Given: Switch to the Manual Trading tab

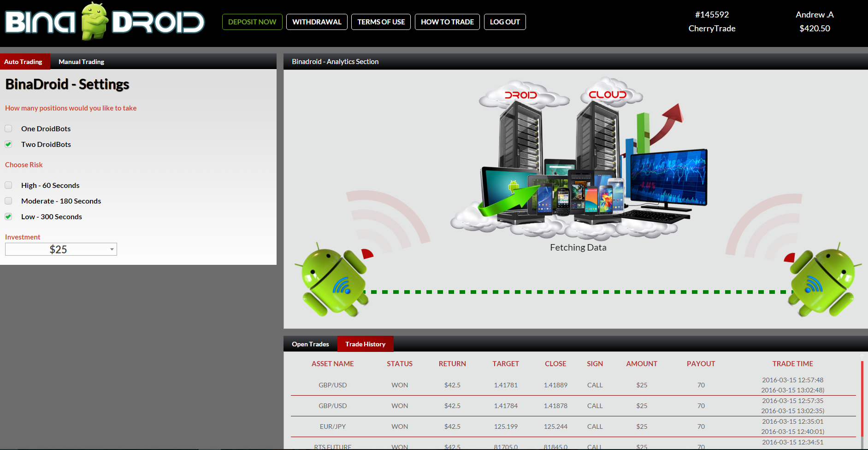Looking at the screenshot, I should point(81,62).
